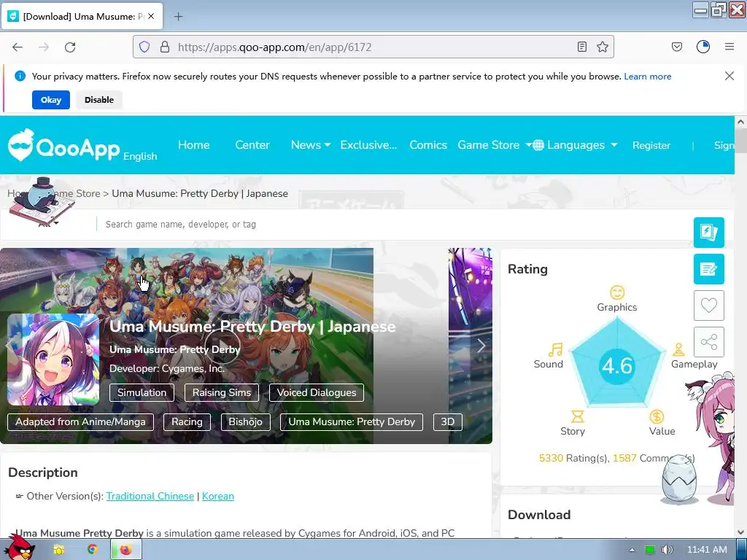Go back to previous page
747x560 pixels.
(18, 47)
